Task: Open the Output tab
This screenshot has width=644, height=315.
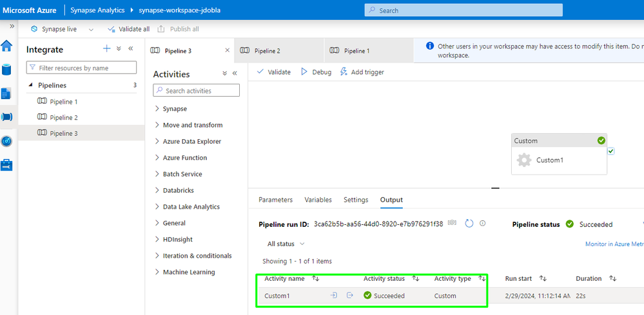Action: (391, 200)
